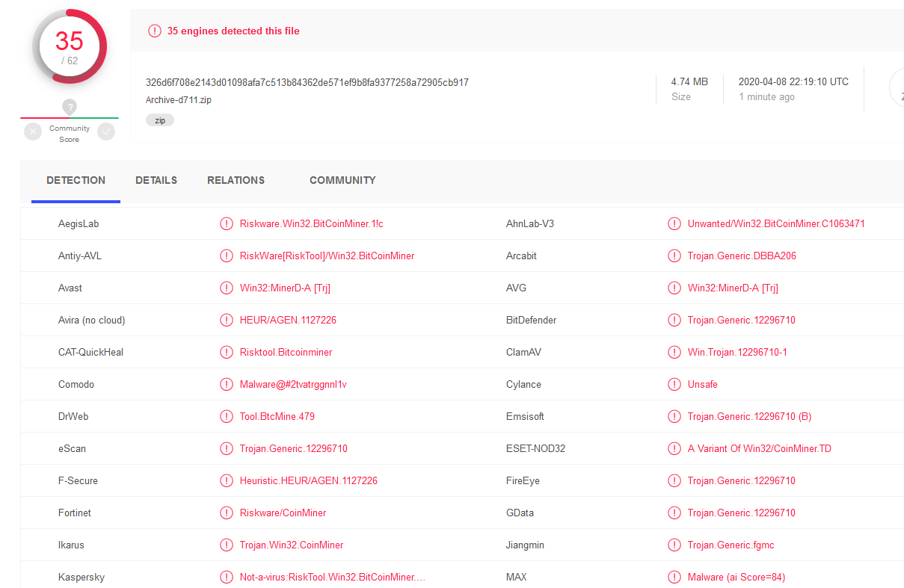Click the BitDefender engine name
904x588 pixels.
532,320
